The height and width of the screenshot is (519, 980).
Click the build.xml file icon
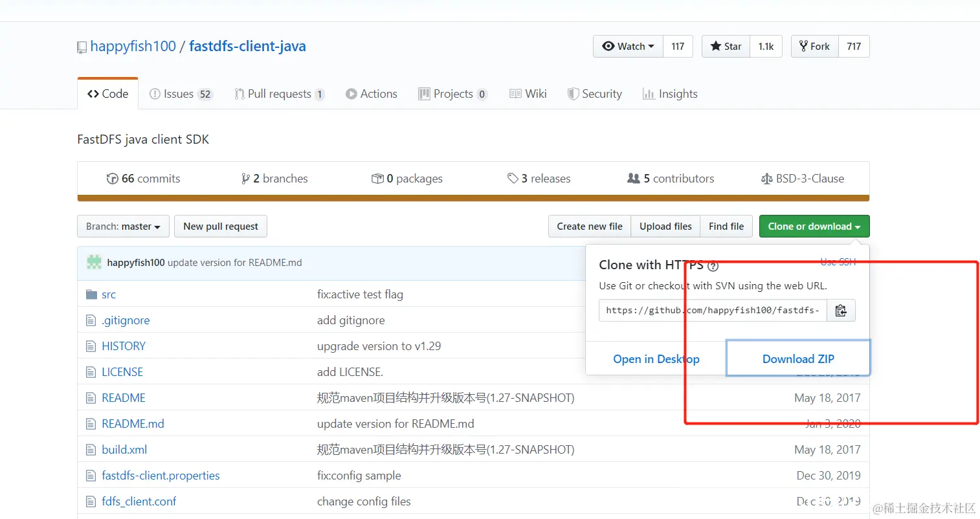[91, 450]
